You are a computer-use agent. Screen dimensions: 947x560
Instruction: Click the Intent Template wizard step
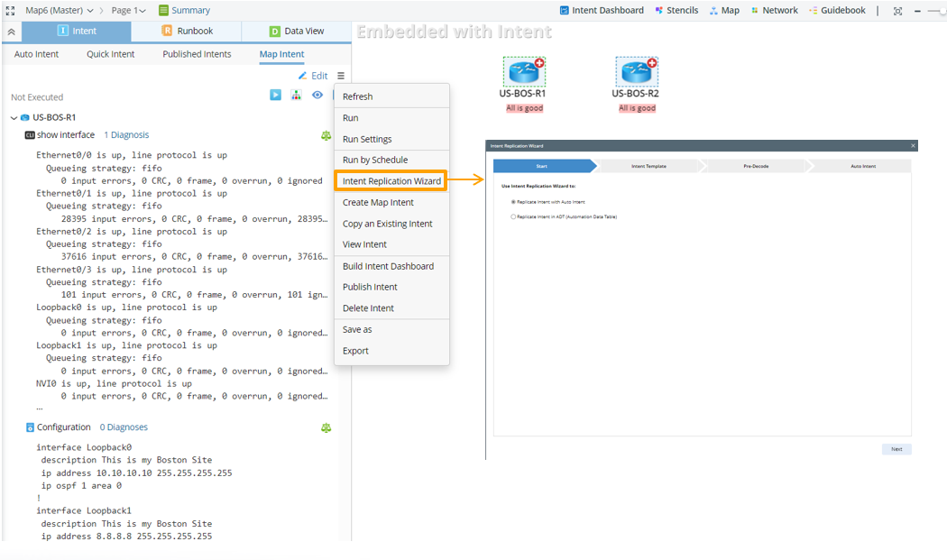tap(649, 166)
